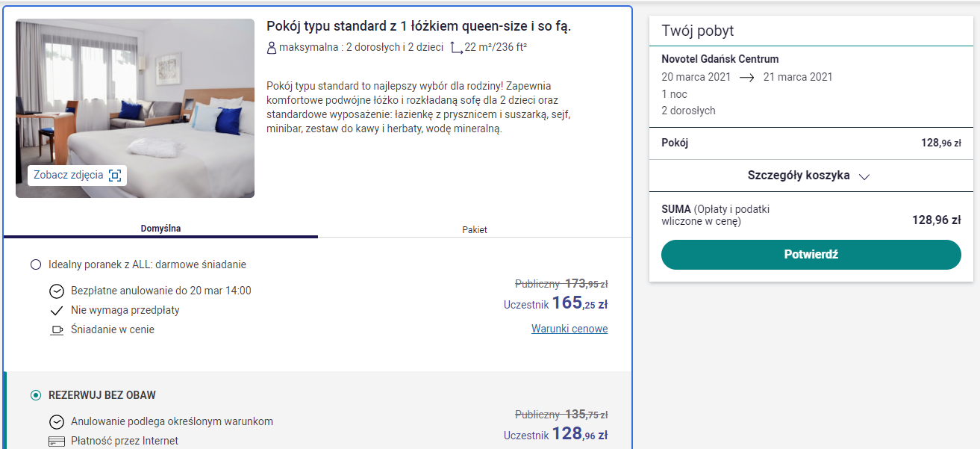980x449 pixels.
Task: Click the person occupancy icon
Action: (272, 48)
